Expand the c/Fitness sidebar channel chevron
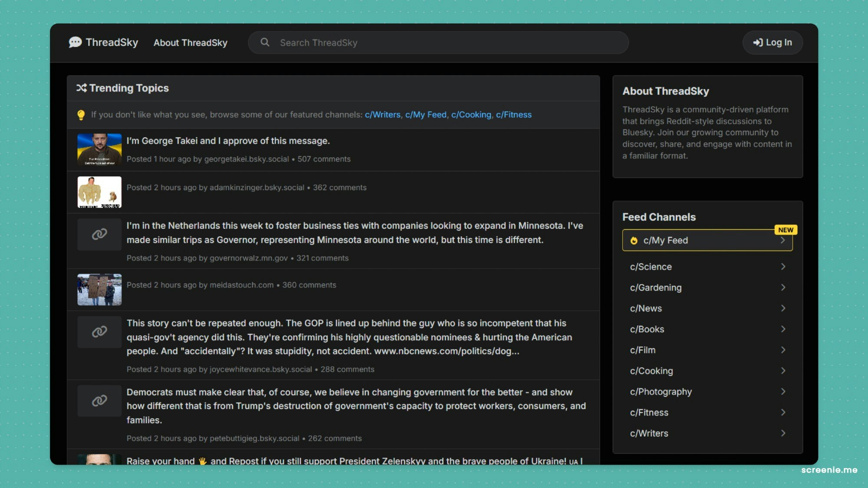 783,412
